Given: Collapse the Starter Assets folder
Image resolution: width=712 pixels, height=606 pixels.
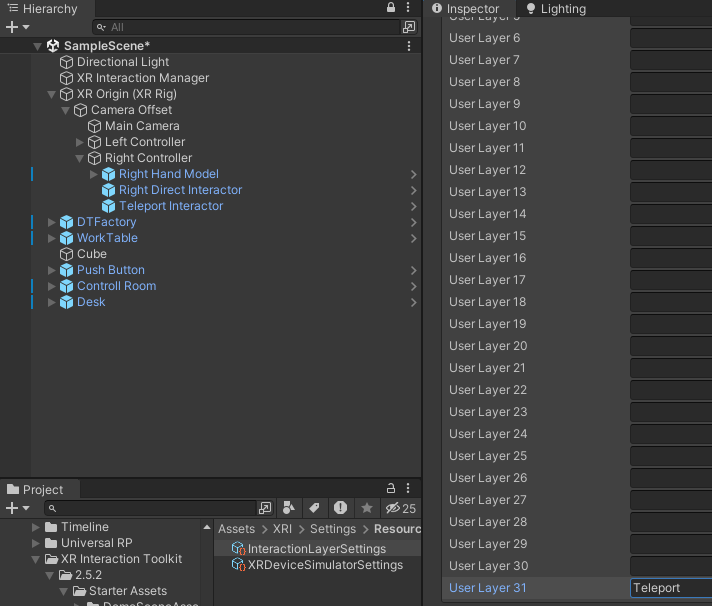Looking at the screenshot, I should tap(64, 591).
